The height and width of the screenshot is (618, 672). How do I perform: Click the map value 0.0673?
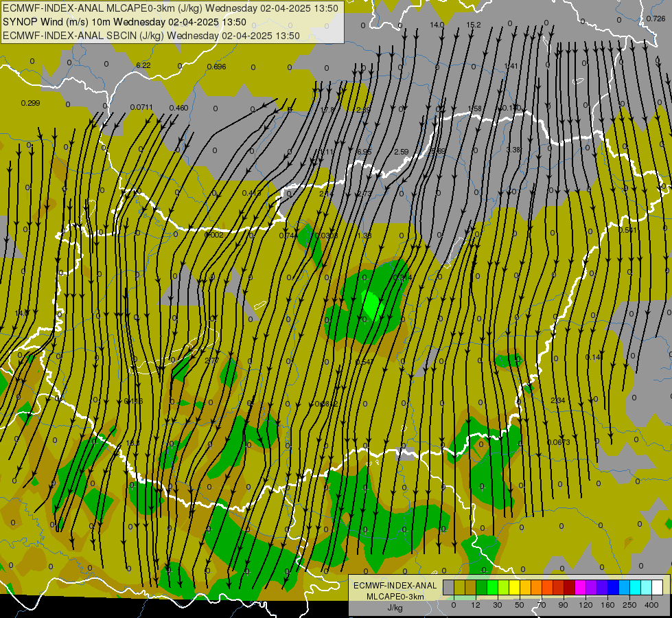pyautogui.click(x=559, y=442)
